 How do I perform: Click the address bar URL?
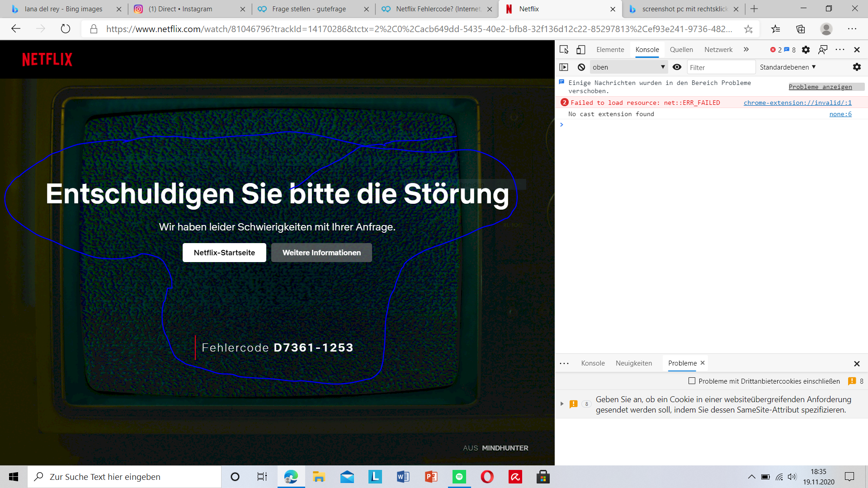click(419, 29)
